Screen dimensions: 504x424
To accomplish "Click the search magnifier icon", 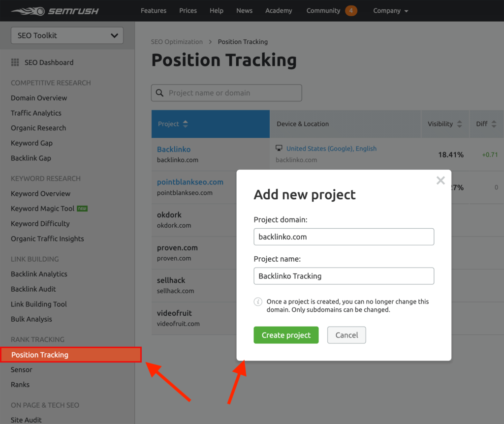I will pyautogui.click(x=159, y=93).
